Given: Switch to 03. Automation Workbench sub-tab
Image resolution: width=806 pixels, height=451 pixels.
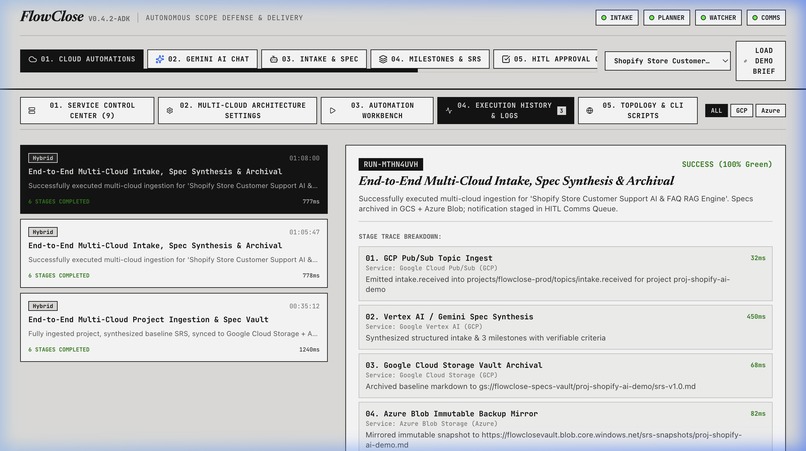Looking at the screenshot, I should (x=377, y=111).
